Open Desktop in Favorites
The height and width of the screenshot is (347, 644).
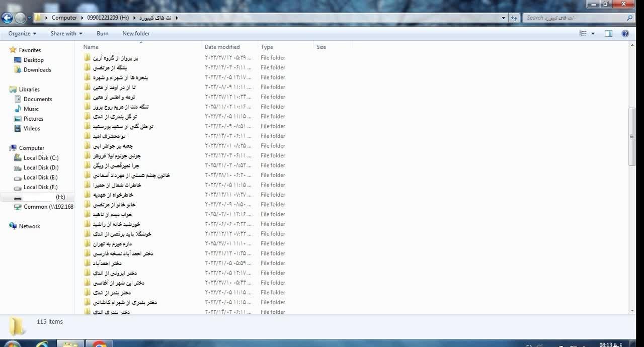(x=33, y=60)
